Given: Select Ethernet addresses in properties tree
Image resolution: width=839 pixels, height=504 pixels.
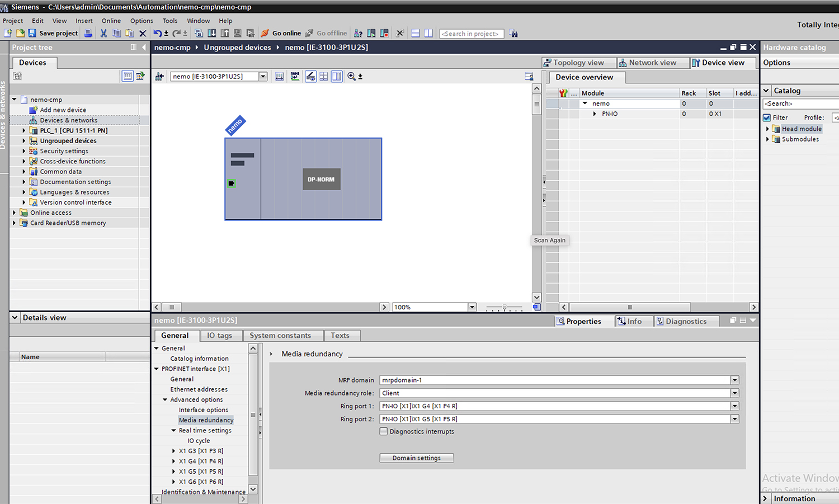Looking at the screenshot, I should [x=199, y=389].
